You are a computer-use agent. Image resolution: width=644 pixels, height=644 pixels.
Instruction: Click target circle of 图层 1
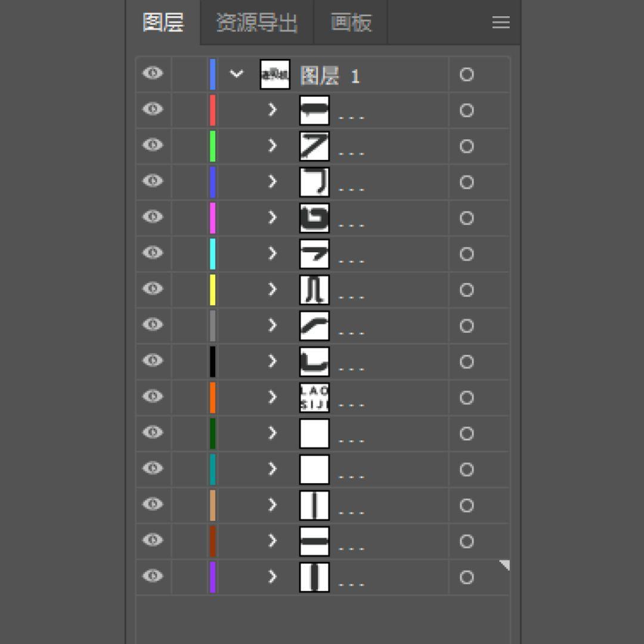(x=466, y=75)
